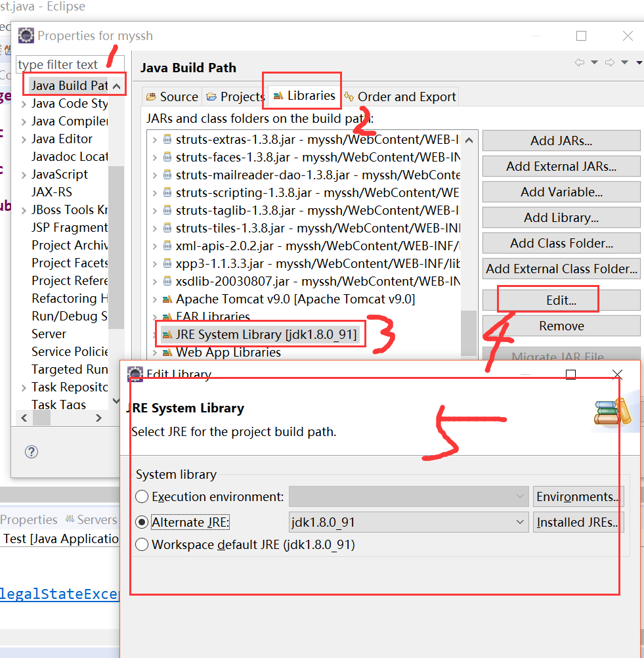This screenshot has width=644, height=658.
Task: Select the Server tree item
Action: (49, 334)
